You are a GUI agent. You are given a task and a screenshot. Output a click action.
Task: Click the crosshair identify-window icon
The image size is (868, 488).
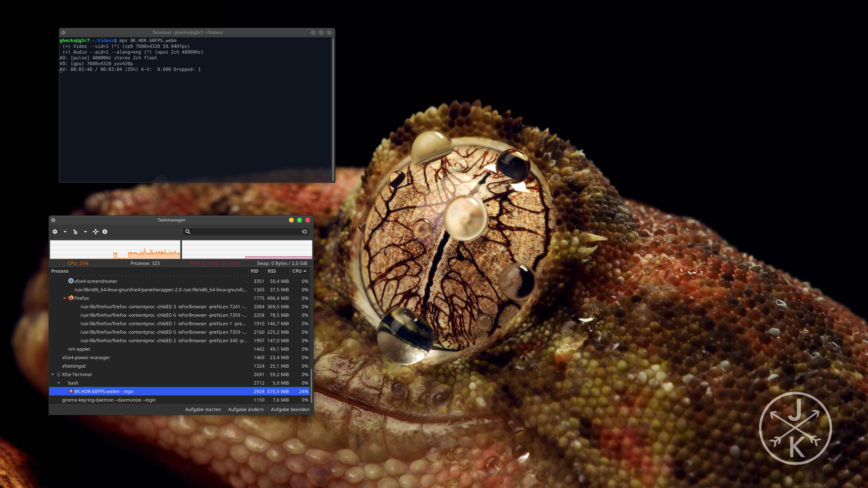96,232
